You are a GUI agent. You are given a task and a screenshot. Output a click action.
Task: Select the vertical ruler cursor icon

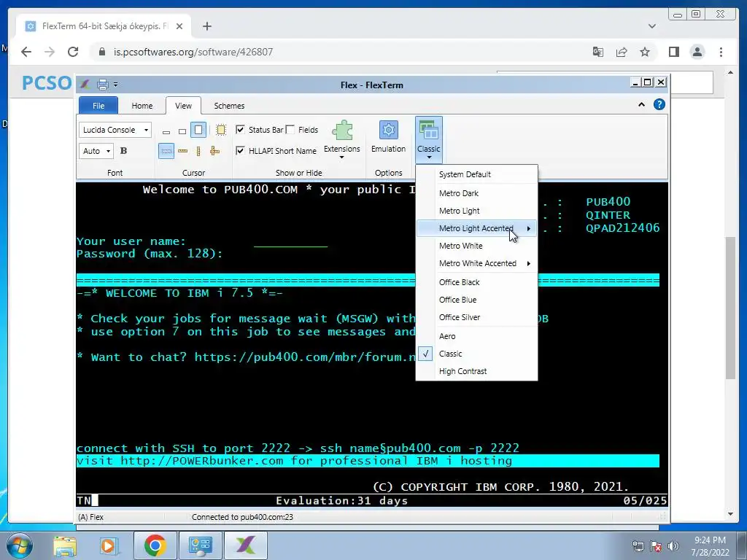pyautogui.click(x=198, y=152)
